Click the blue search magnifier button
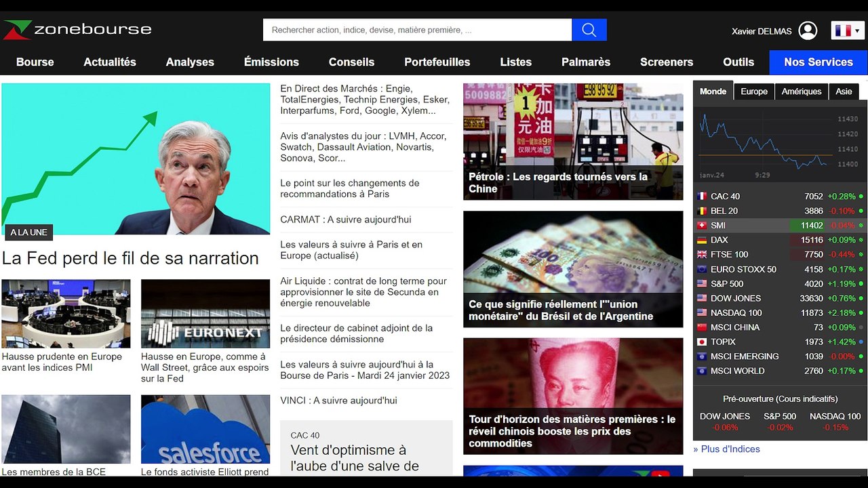This screenshot has height=488, width=868. (x=589, y=30)
